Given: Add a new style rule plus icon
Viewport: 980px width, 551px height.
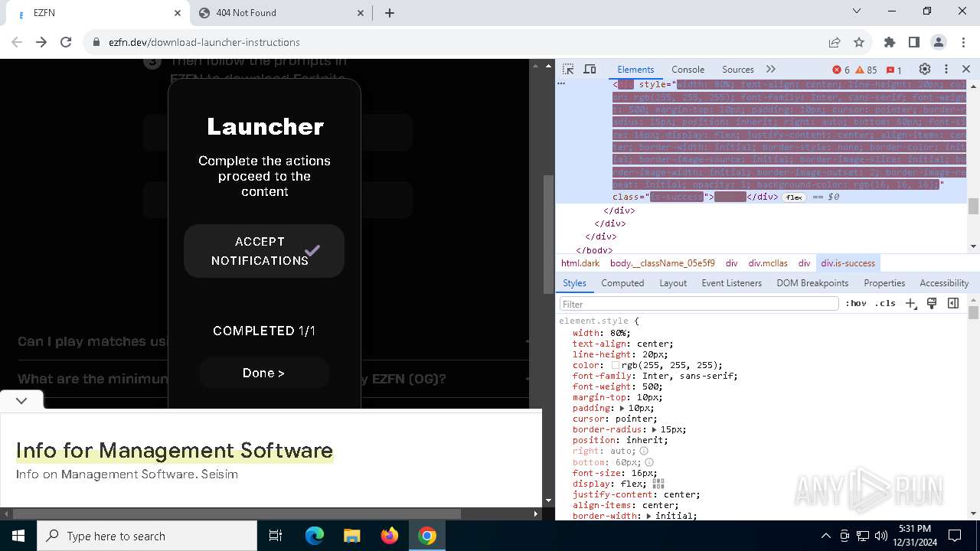Looking at the screenshot, I should pos(910,303).
